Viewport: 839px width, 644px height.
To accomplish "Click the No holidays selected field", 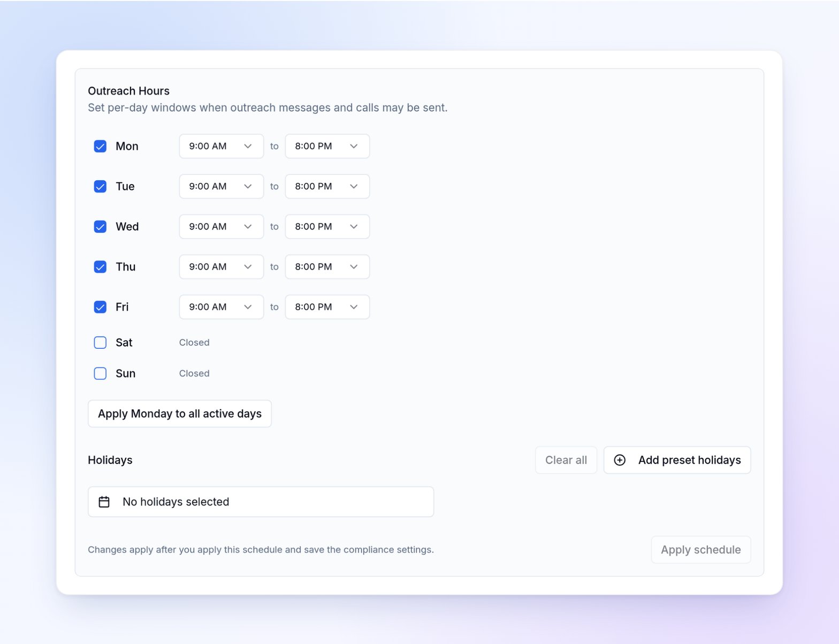I will tap(261, 502).
